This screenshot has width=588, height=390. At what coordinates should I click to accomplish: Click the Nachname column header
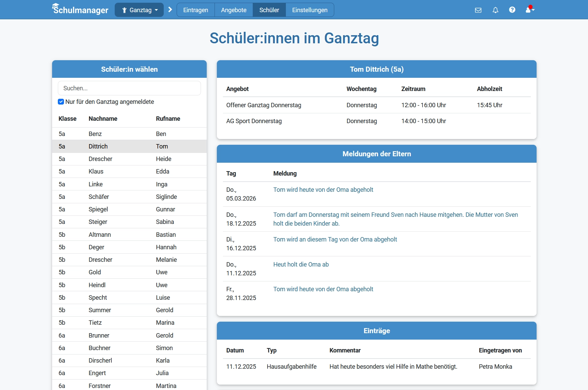[x=103, y=119]
